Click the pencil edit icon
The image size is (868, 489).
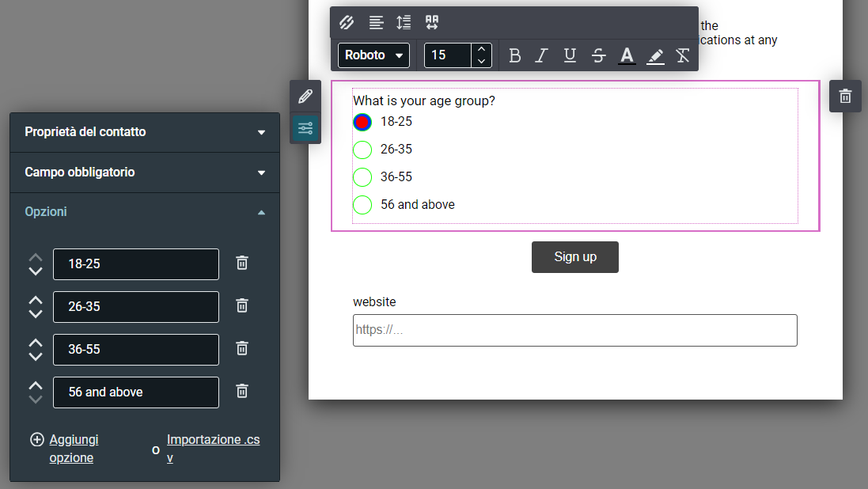(x=305, y=97)
